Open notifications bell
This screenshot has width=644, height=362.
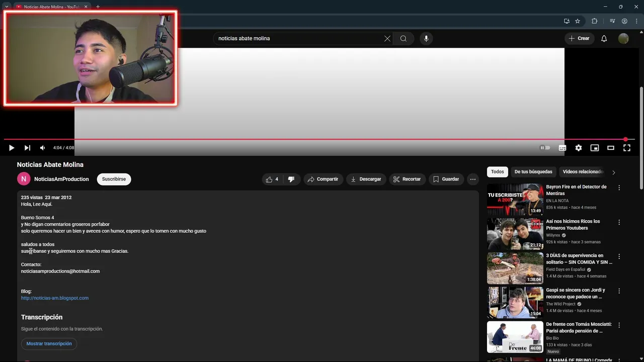coord(604,39)
